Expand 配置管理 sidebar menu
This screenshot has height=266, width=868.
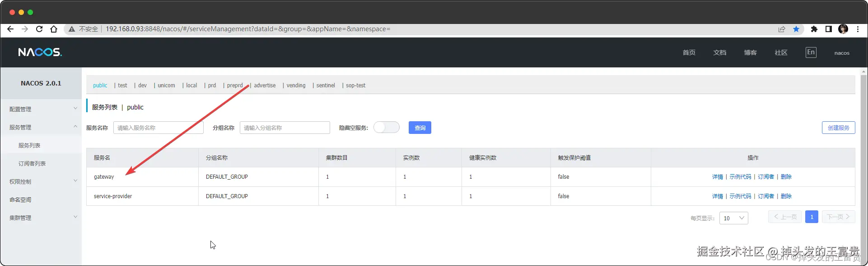41,109
